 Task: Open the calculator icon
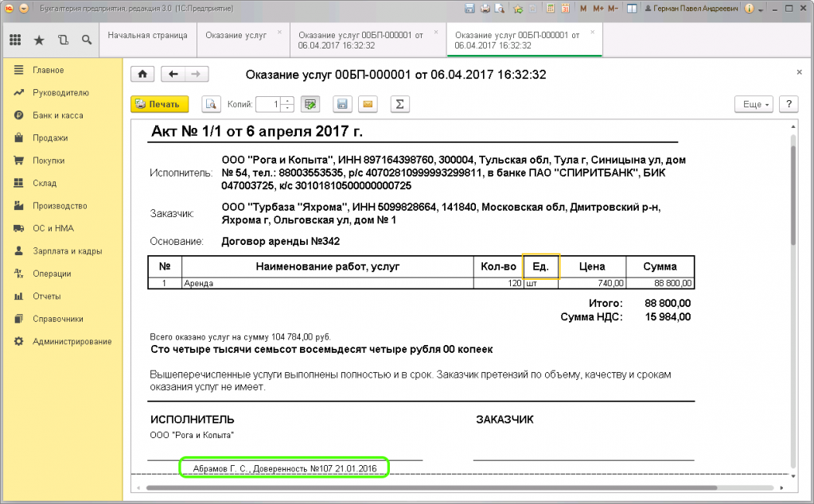pyautogui.click(x=551, y=8)
